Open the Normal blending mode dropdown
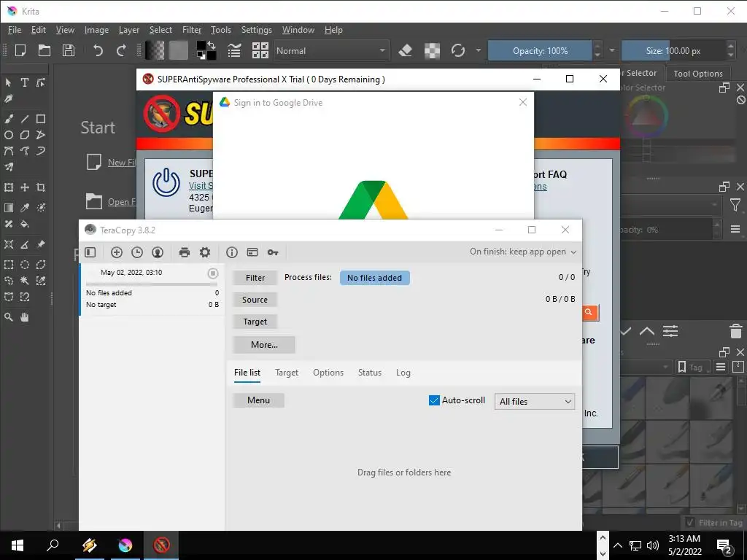This screenshot has width=747, height=560. click(x=331, y=50)
